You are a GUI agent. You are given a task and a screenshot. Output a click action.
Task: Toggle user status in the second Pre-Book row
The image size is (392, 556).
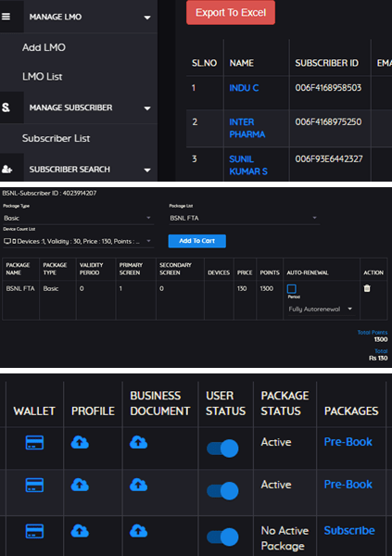tap(222, 491)
